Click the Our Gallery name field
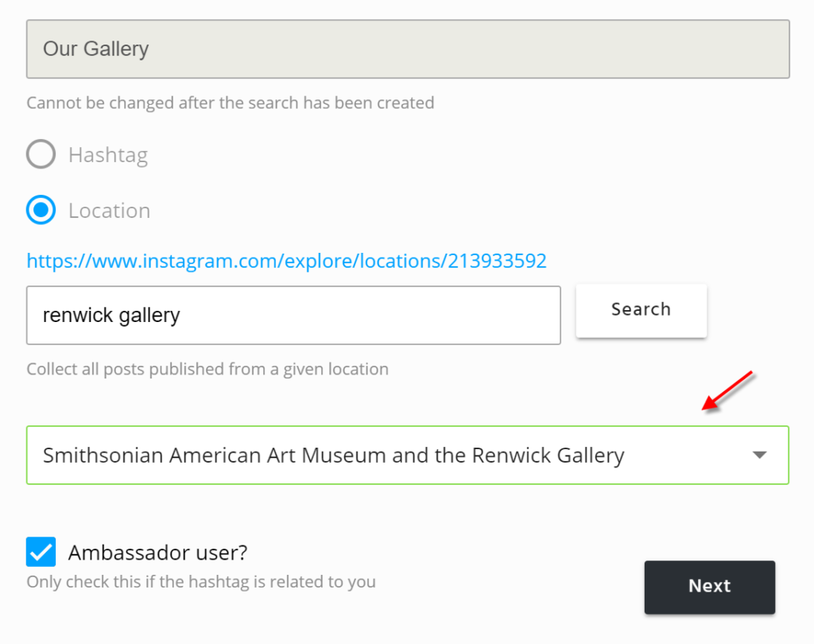This screenshot has width=814, height=644. [x=407, y=49]
